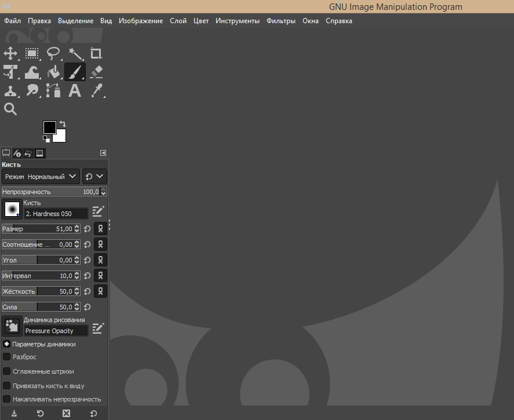Reset Угол angle to default
Viewport: 514px width, 420px height.
click(87, 260)
